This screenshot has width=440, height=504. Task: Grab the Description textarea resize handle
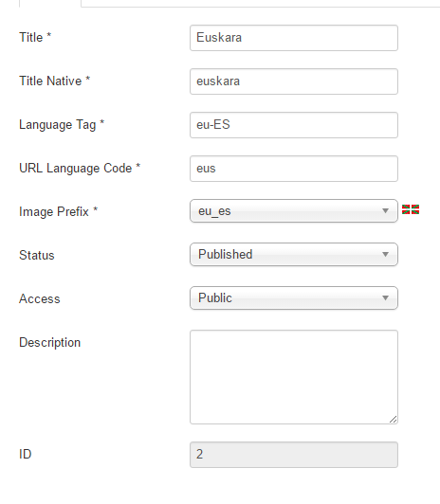(x=393, y=419)
